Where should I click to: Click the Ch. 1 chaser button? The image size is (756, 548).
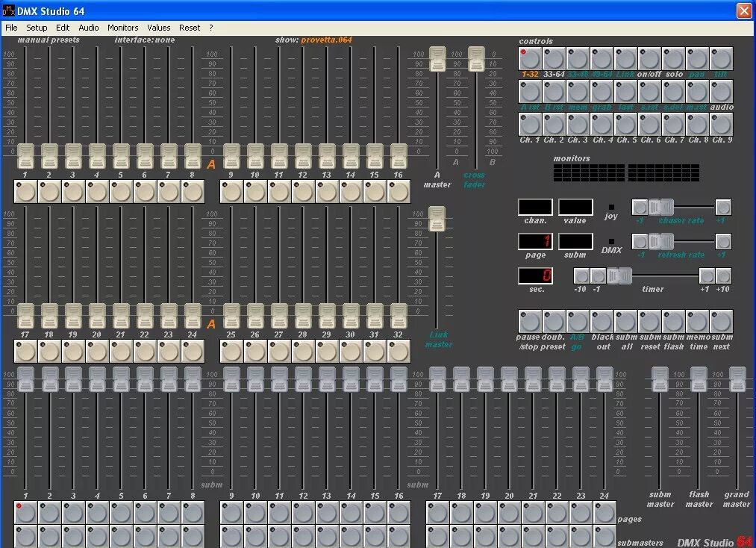point(531,125)
